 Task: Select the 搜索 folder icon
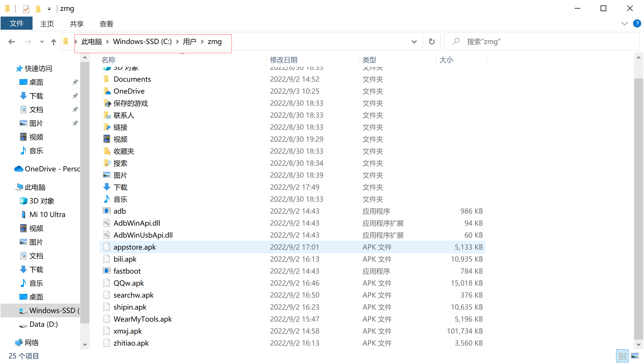point(107,163)
